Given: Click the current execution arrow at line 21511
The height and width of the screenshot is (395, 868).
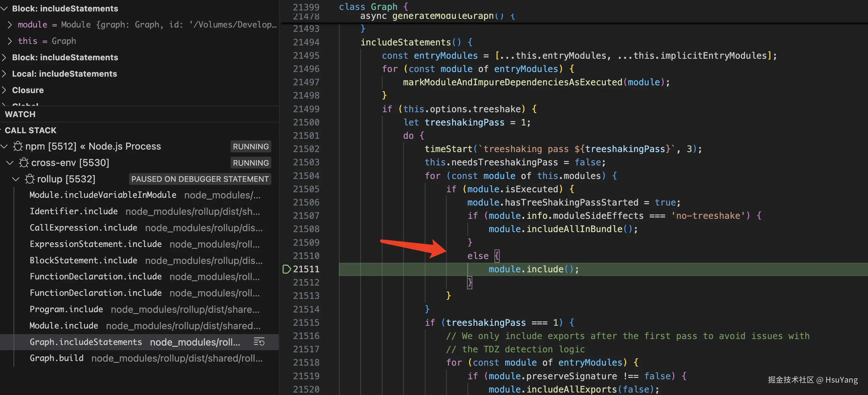Looking at the screenshot, I should tap(286, 269).
